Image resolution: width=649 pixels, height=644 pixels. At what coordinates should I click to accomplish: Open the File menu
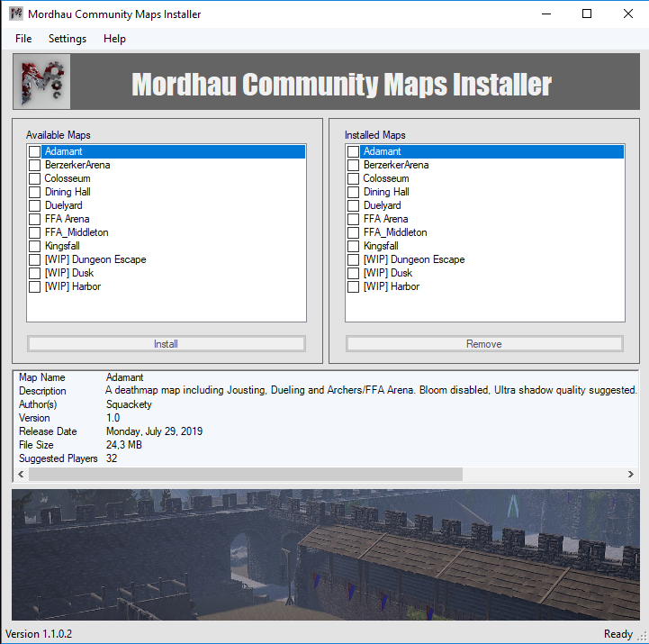pyautogui.click(x=23, y=39)
